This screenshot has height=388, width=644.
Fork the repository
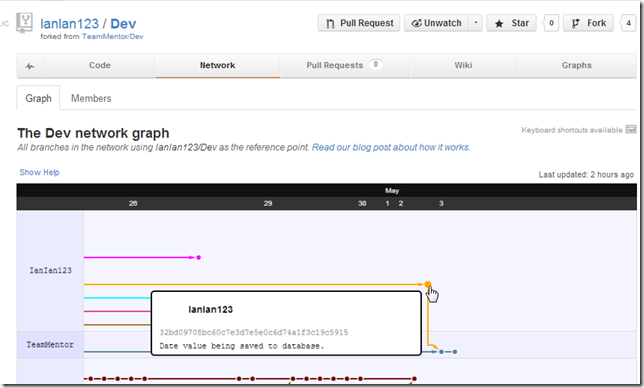pos(588,23)
